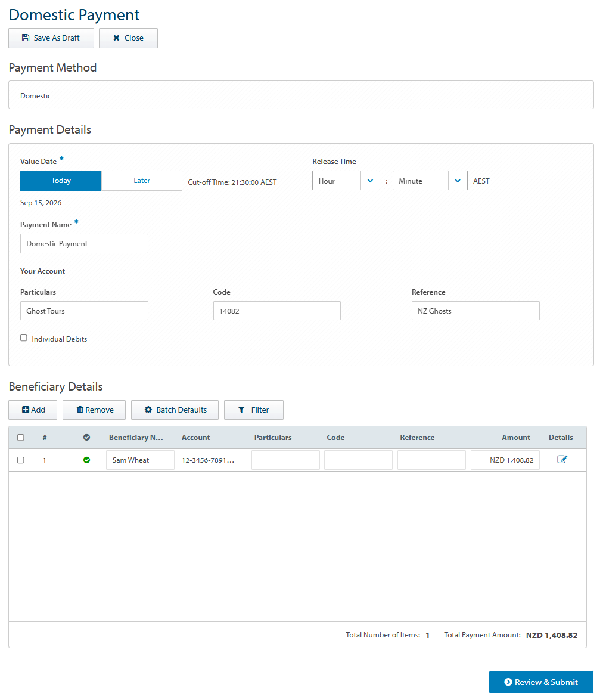Click Review & Submit
The image size is (603, 700).
click(x=541, y=682)
